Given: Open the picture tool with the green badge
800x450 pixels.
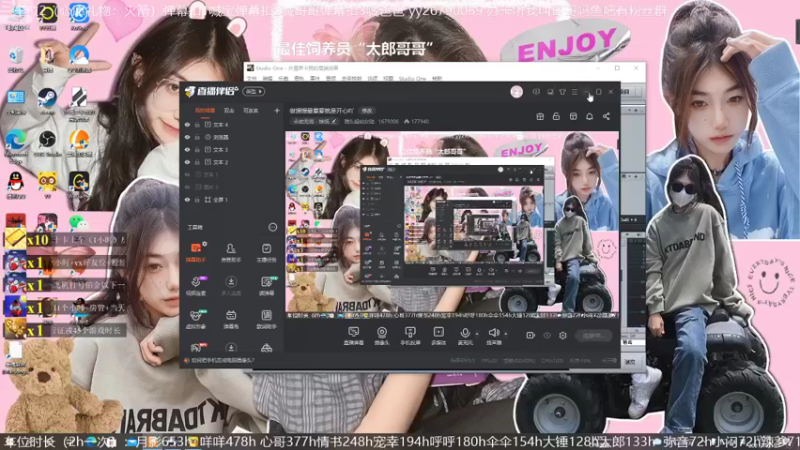Looking at the screenshot, I should 266,285.
